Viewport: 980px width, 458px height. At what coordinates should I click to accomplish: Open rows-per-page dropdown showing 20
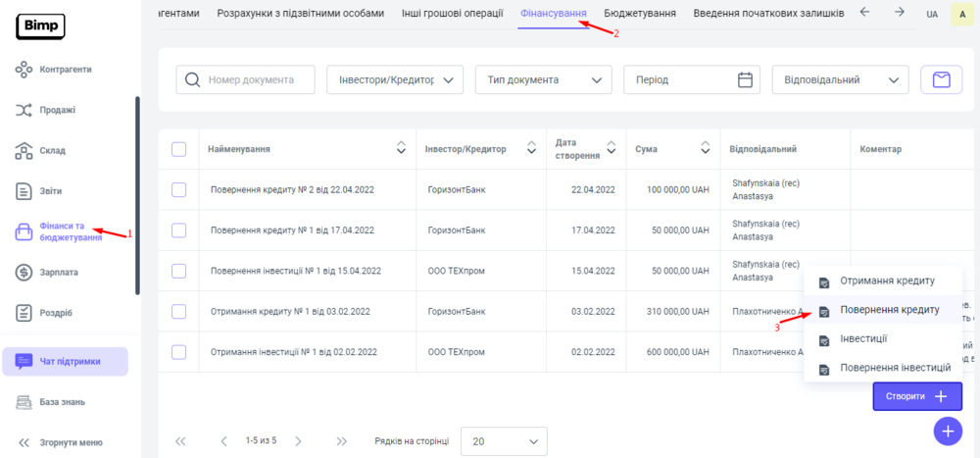coord(503,441)
